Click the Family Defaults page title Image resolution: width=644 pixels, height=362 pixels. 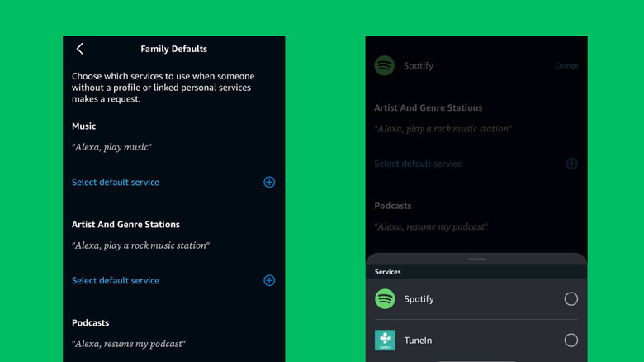click(173, 49)
